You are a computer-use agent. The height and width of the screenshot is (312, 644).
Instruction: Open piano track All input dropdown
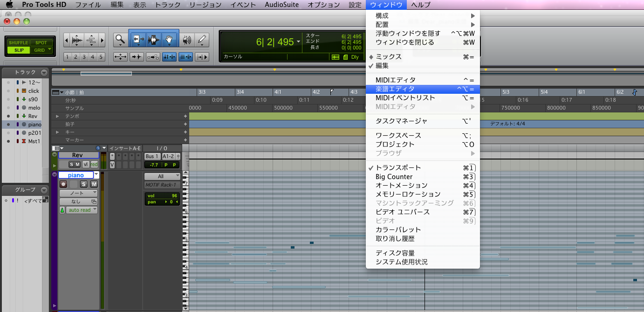pos(162,176)
